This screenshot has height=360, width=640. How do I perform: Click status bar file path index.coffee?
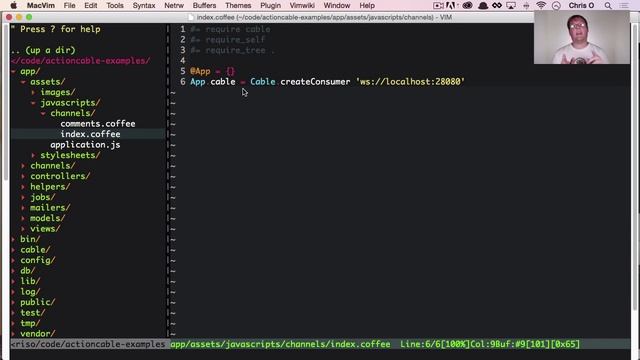click(280, 344)
